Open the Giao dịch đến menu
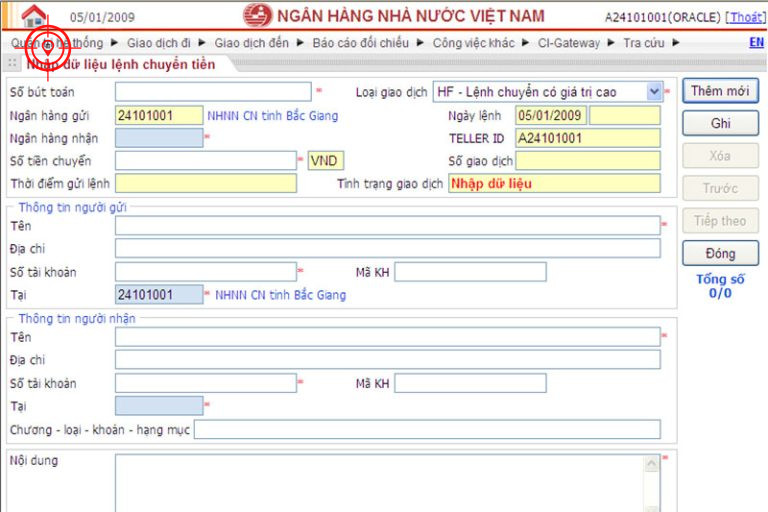The image size is (768, 512). pos(252,43)
